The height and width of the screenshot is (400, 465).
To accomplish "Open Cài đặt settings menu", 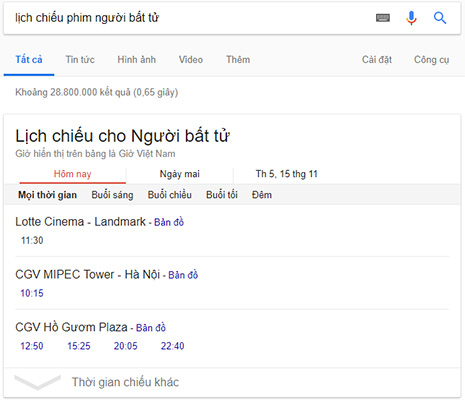I will pos(377,60).
